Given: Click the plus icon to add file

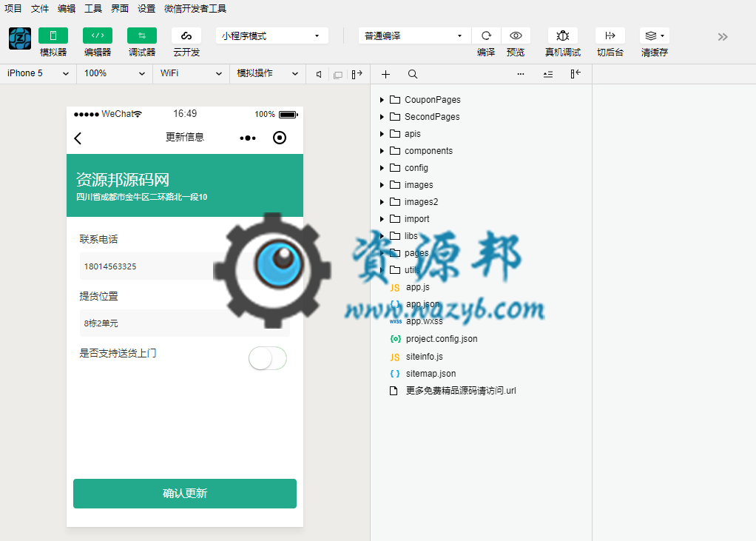Looking at the screenshot, I should click(x=385, y=74).
